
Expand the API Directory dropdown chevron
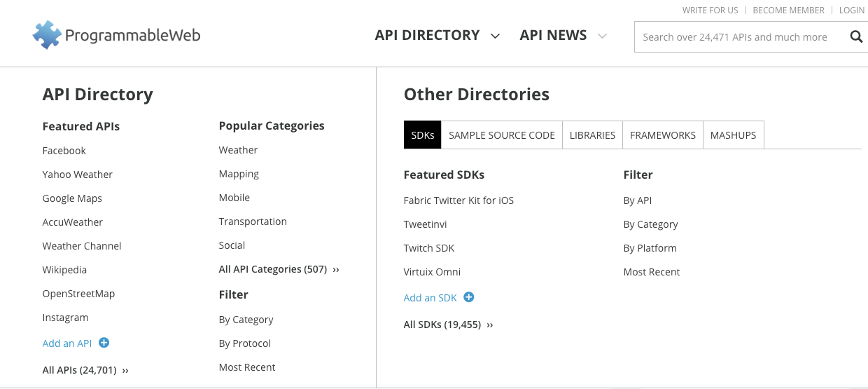click(x=496, y=36)
